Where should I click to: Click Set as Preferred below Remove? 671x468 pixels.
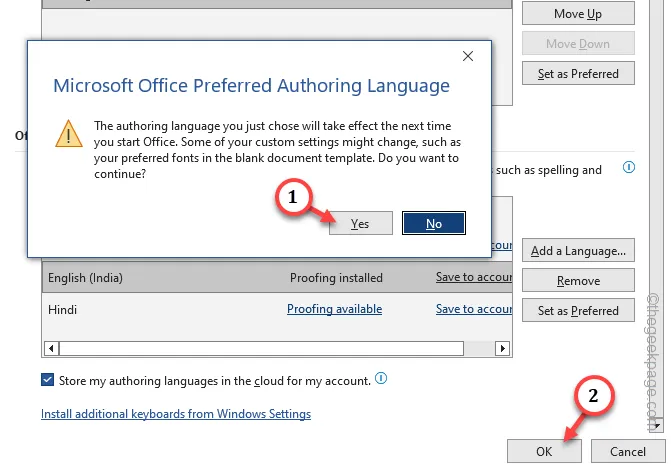[x=578, y=310]
